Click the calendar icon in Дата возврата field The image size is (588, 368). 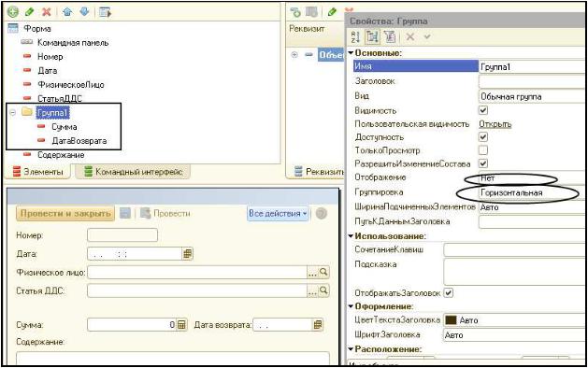[x=318, y=324]
